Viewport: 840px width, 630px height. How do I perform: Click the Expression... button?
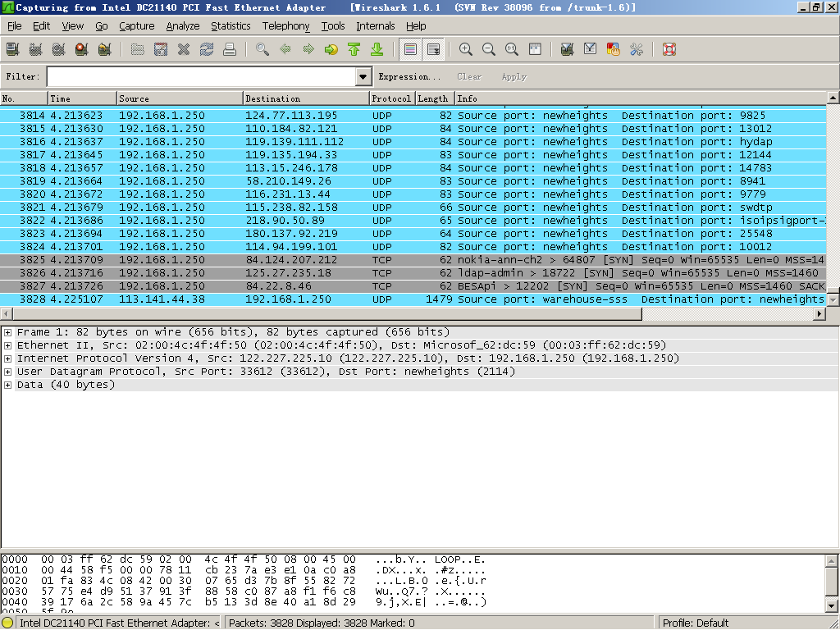[x=409, y=76]
